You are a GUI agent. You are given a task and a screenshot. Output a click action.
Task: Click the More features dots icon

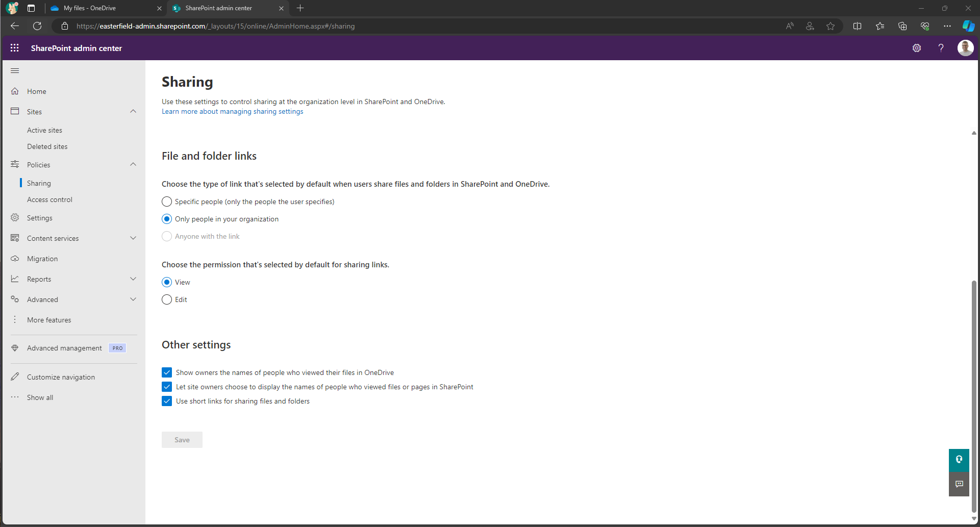pos(15,320)
